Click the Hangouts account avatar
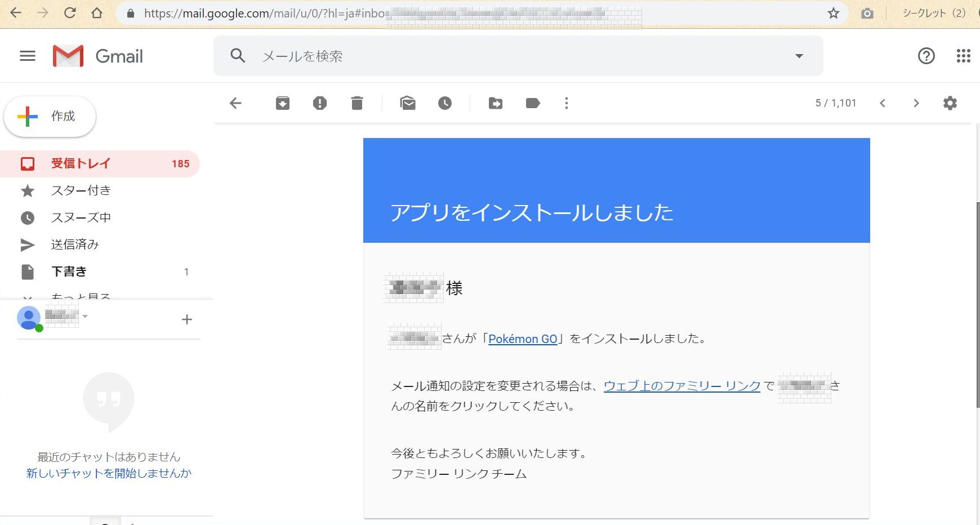980x525 pixels. tap(29, 318)
